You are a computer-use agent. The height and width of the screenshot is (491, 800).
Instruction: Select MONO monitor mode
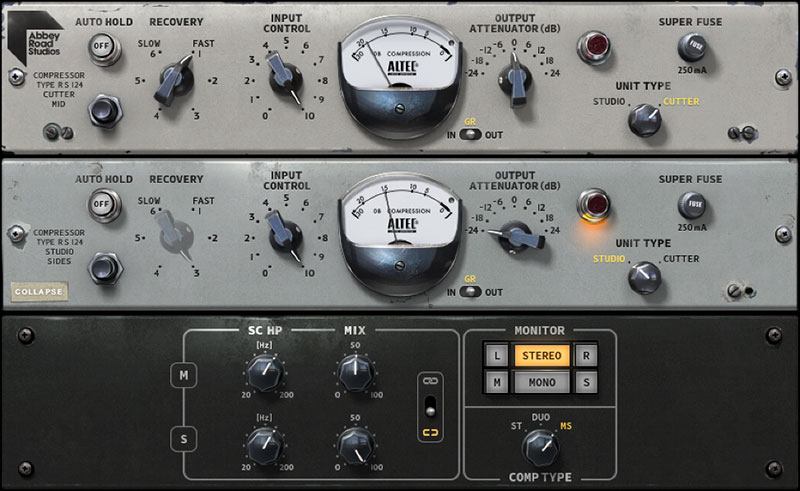coord(541,382)
